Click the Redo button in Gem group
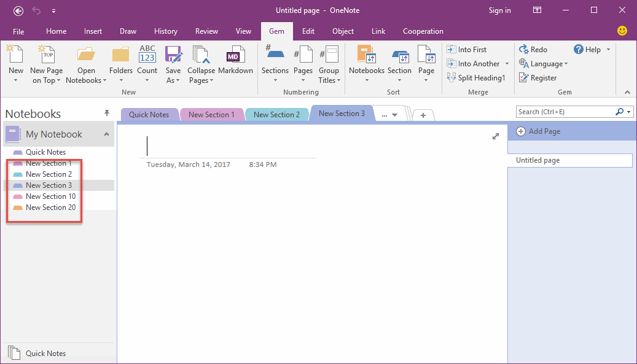The image size is (637, 364). tap(533, 50)
